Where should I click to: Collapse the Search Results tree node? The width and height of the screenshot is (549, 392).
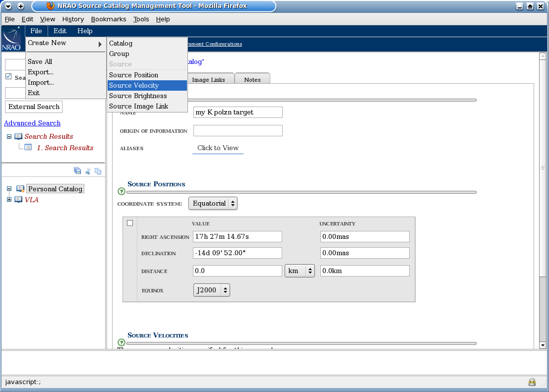point(8,136)
